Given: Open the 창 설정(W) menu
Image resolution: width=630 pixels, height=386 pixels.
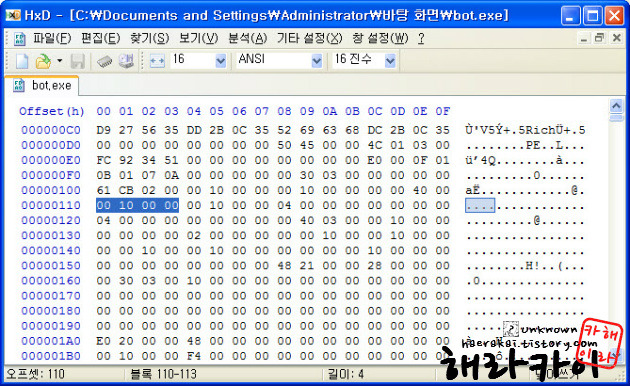Looking at the screenshot, I should pyautogui.click(x=380, y=38).
